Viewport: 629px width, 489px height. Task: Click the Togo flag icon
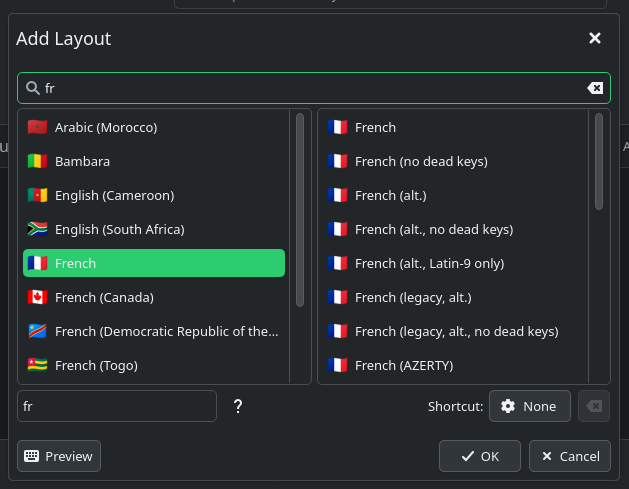[x=38, y=365]
